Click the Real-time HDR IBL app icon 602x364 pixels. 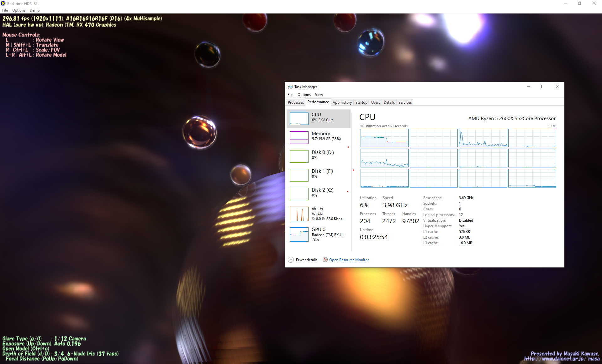[x=3, y=3]
